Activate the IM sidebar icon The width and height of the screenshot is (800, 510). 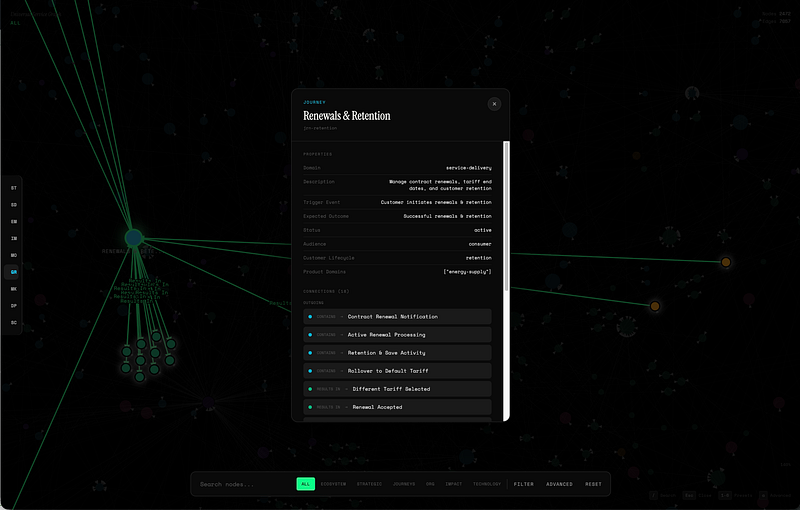14,239
